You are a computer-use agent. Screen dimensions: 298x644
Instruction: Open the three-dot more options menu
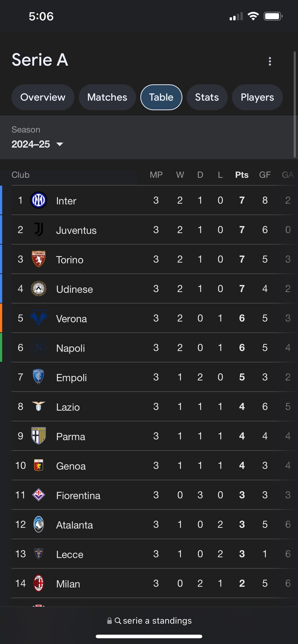[270, 61]
